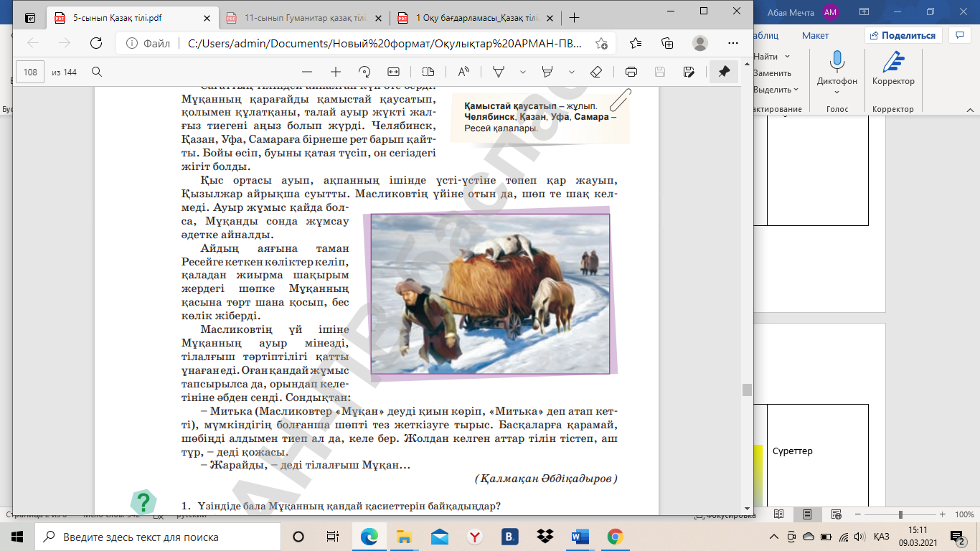Screen dimensions: 980x551
Task: Expand the Highlight options dropdown arrow
Action: click(x=572, y=72)
